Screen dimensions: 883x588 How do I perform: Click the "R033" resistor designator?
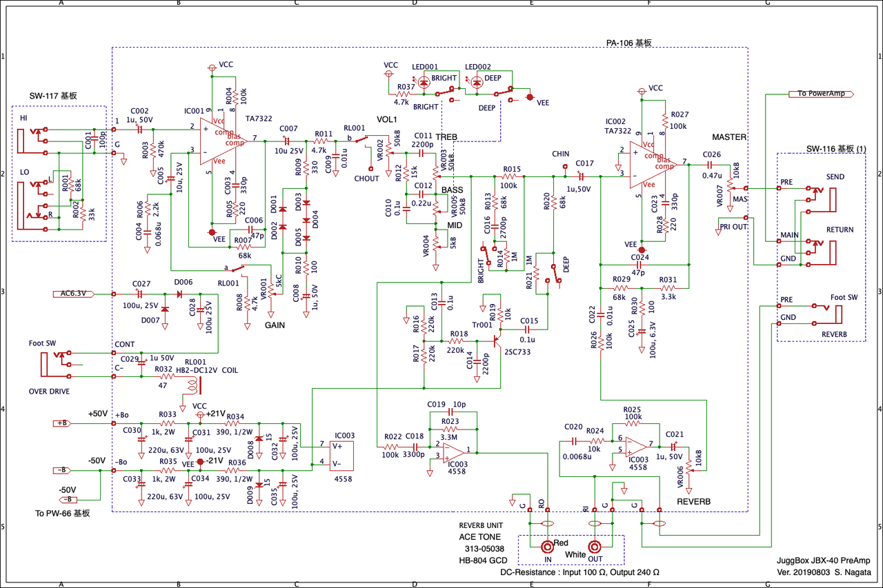click(168, 415)
